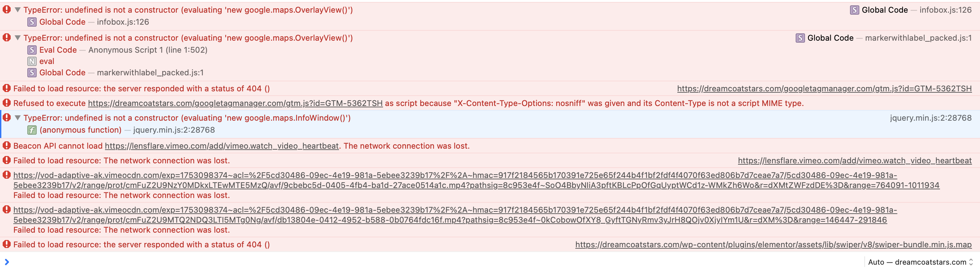
Task: Click the N native icon beside eval
Action: [x=32, y=61]
